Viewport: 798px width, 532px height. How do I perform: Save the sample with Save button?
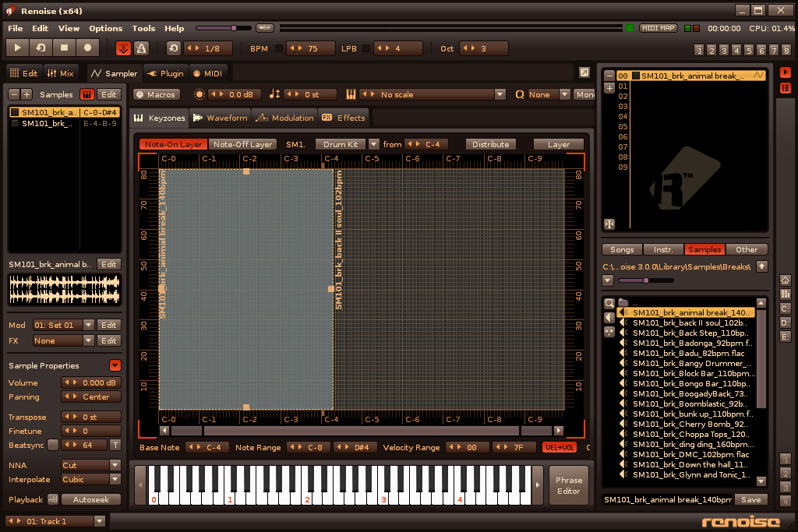750,499
